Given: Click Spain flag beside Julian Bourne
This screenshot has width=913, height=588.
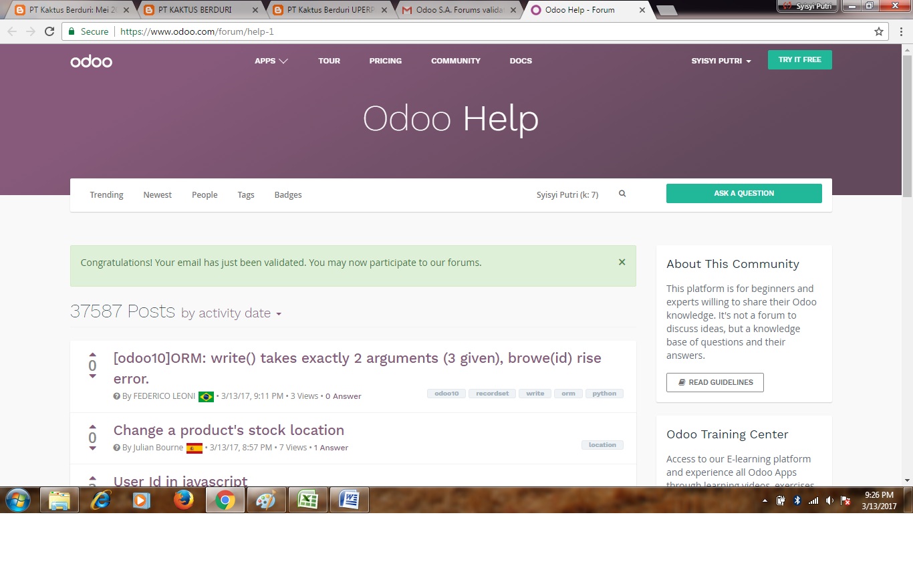Looking at the screenshot, I should pos(194,448).
